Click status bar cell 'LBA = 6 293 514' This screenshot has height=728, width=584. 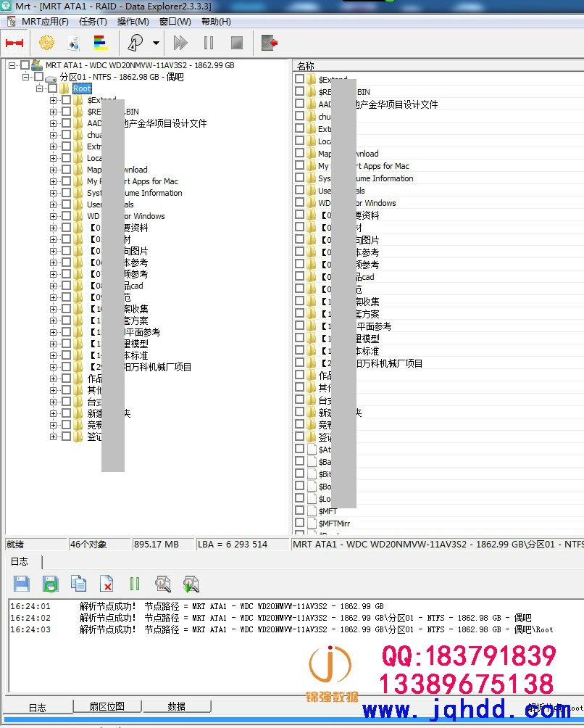coord(242,544)
